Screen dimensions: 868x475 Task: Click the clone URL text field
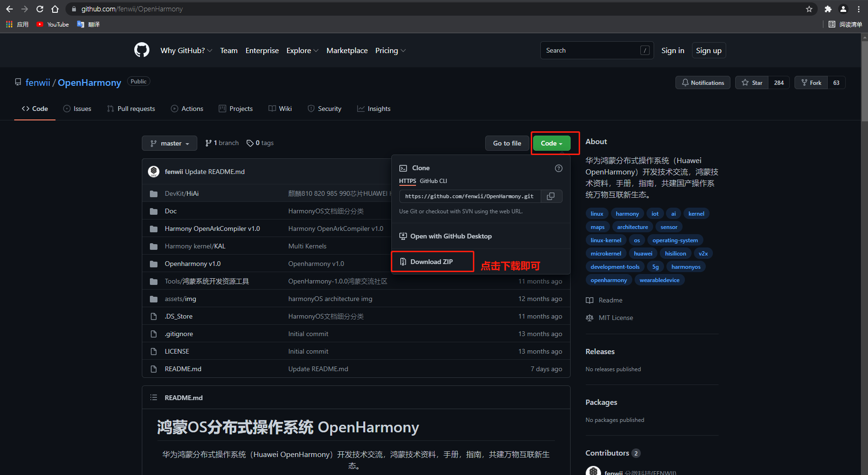(470, 196)
